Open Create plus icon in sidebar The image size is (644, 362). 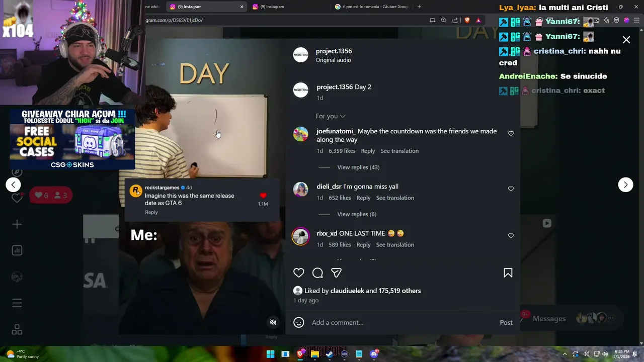click(17, 224)
